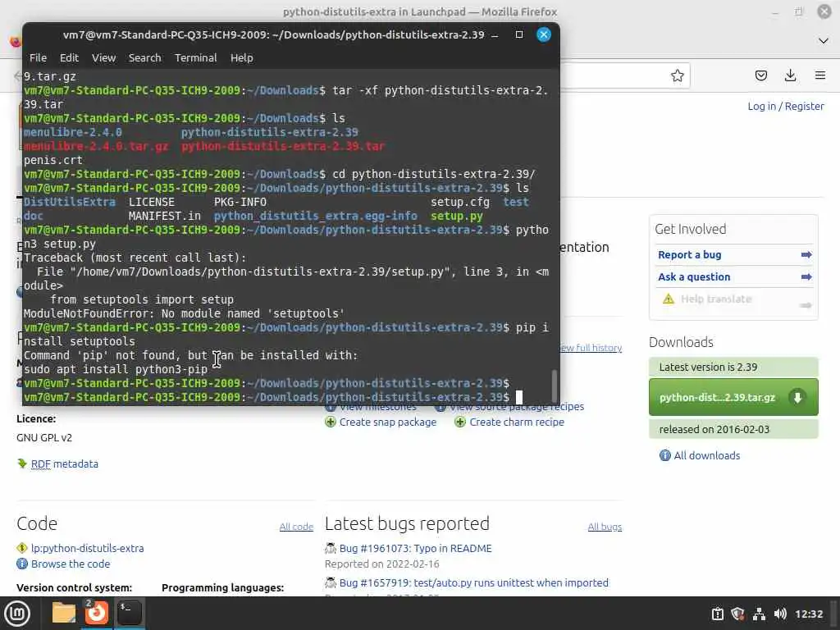Open the Pocket save icon in Firefox
The image size is (840, 630).
[x=760, y=75]
